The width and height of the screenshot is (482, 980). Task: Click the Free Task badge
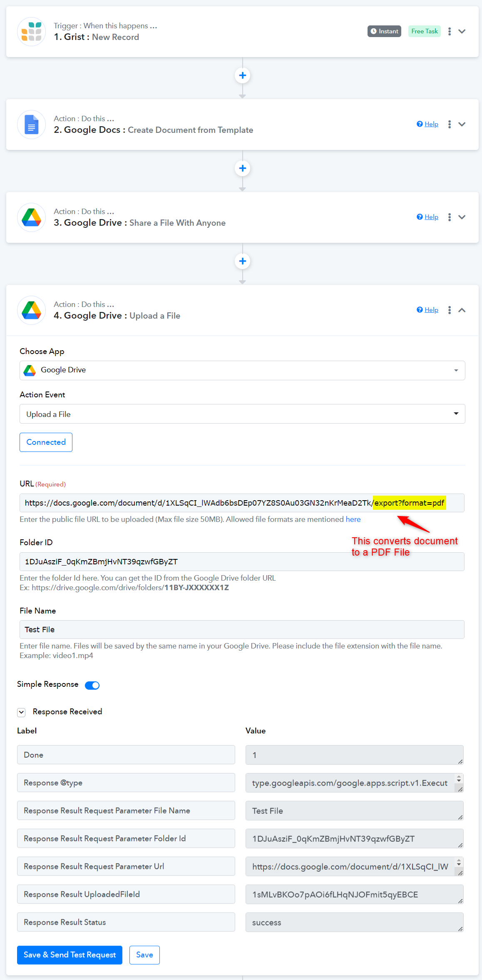[x=425, y=31]
